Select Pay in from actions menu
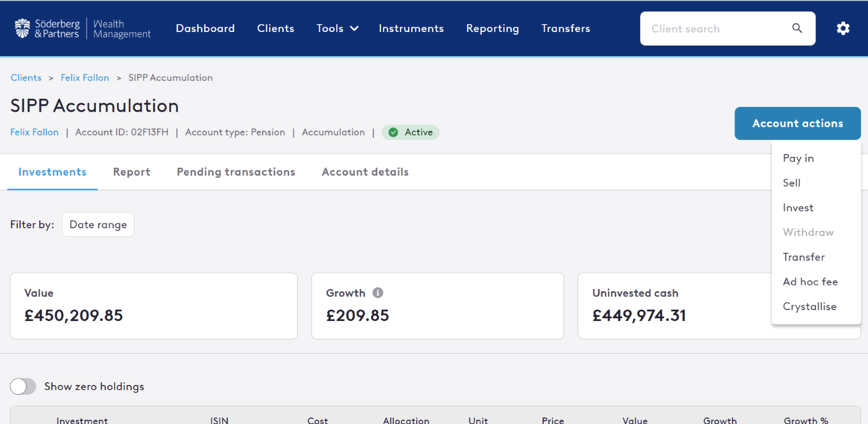This screenshot has height=424, width=868. (798, 158)
